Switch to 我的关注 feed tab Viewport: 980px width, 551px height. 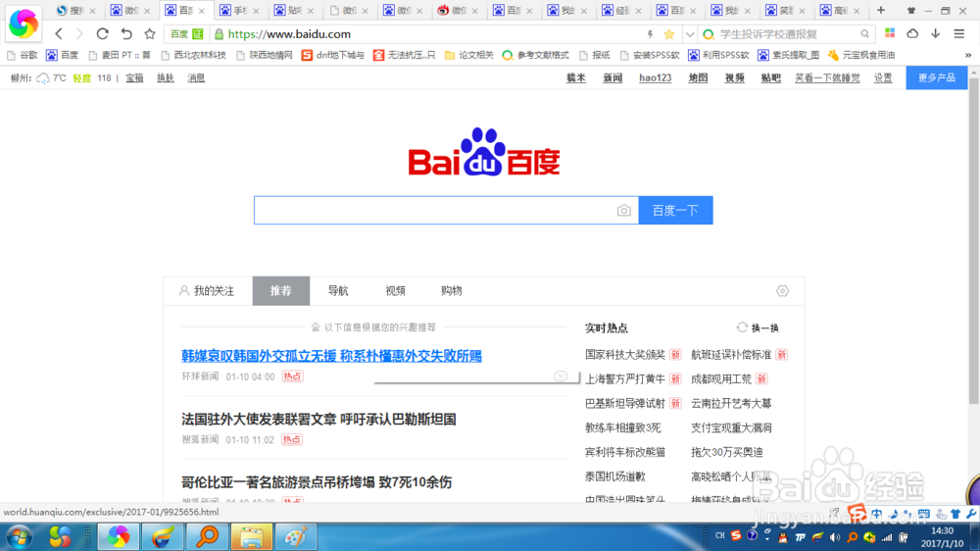(x=207, y=291)
